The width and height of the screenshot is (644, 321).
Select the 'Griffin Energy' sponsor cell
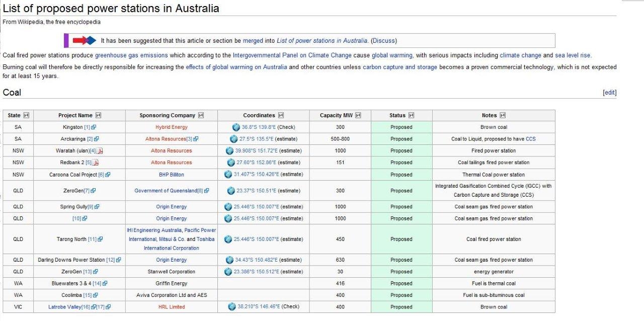[172, 284]
